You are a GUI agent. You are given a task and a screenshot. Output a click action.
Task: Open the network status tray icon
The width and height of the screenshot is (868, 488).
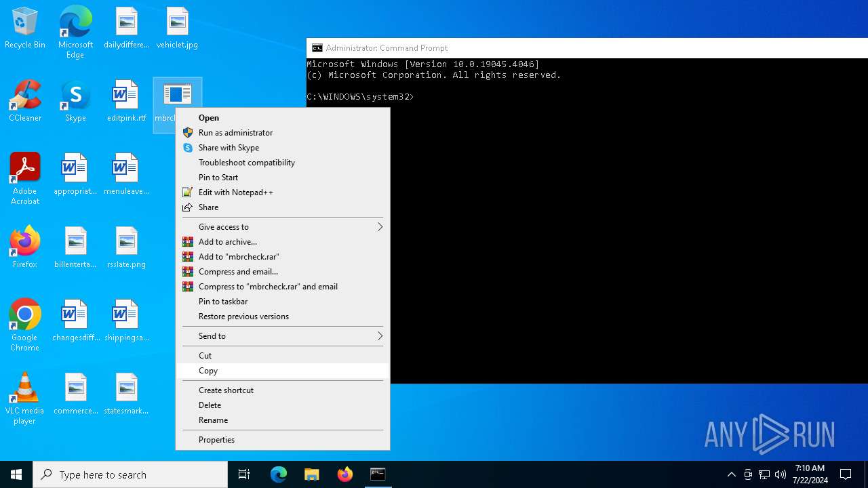click(764, 474)
